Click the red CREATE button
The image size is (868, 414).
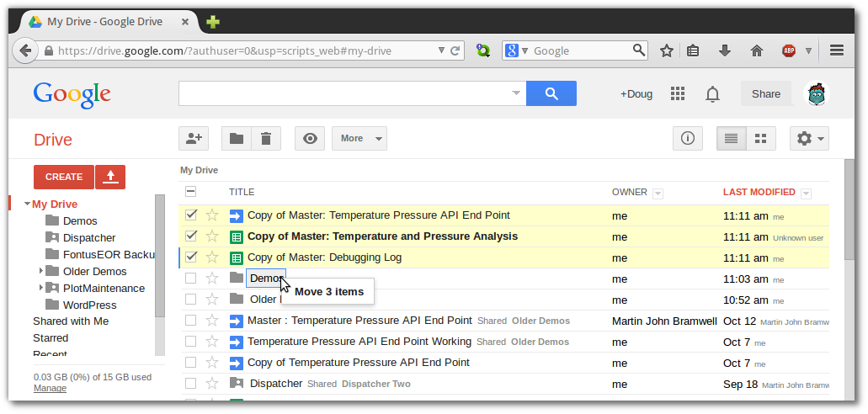[x=64, y=177]
